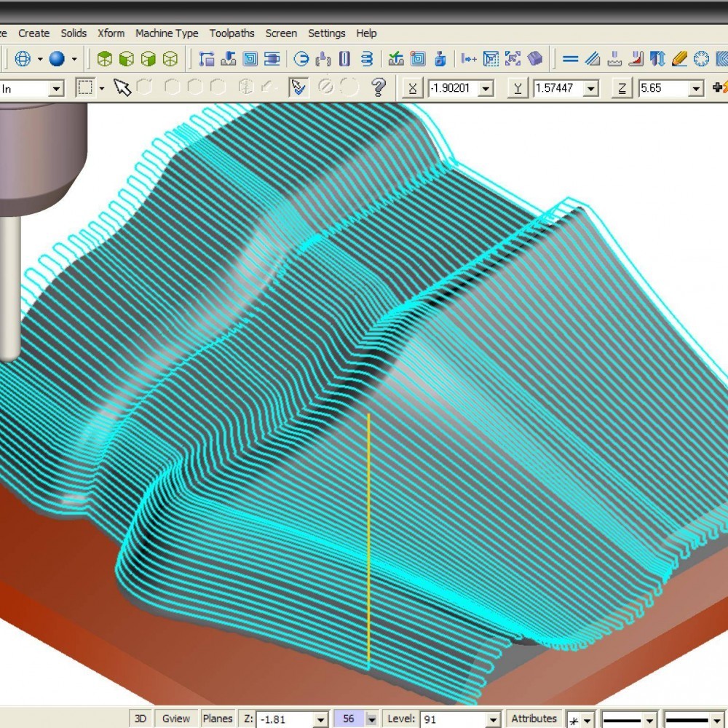Image resolution: width=728 pixels, height=728 pixels.
Task: Open the Screen menu
Action: tap(281, 33)
